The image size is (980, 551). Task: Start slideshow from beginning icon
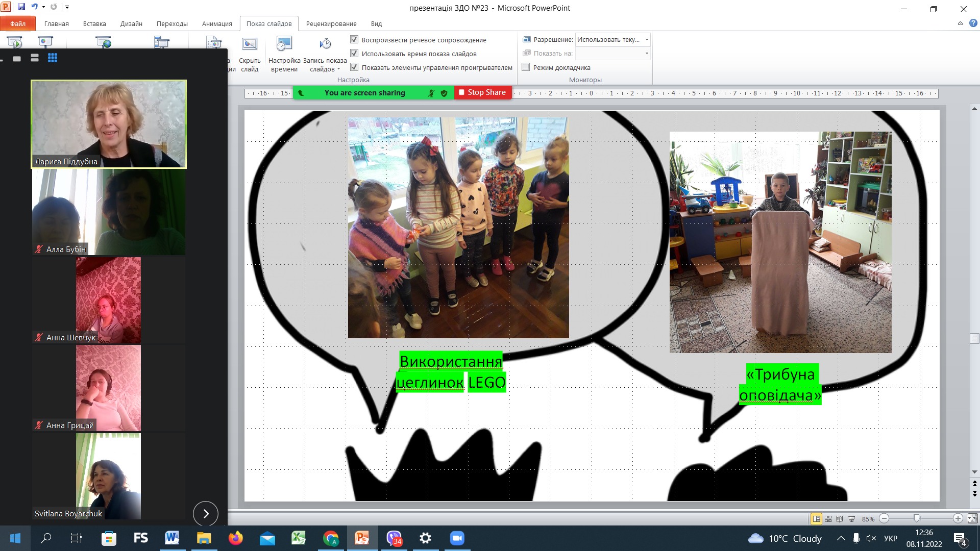click(x=15, y=42)
